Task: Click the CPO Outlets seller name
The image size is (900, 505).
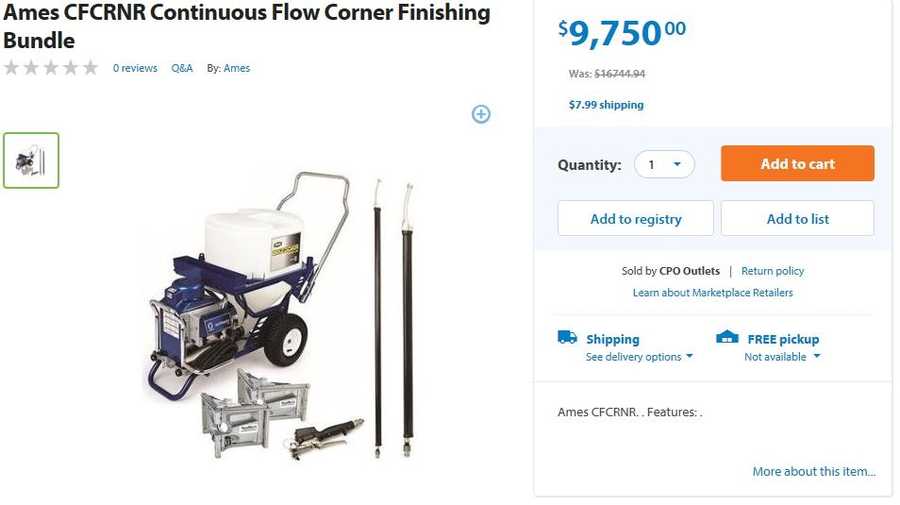Action: point(689,271)
